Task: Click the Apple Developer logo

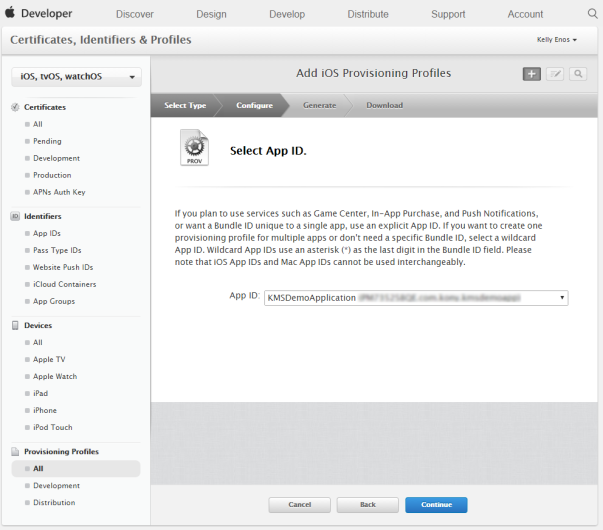Action: pyautogui.click(x=38, y=13)
